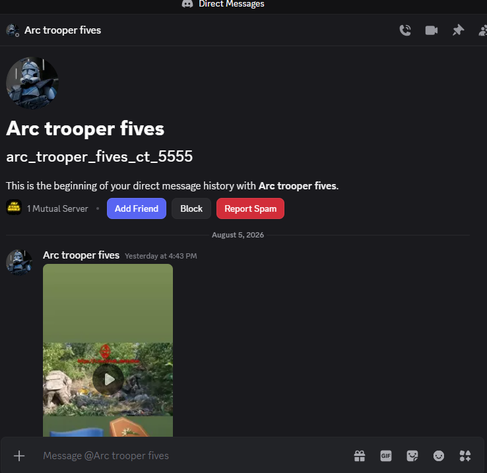Viewport: 487px width, 473px height.
Task: Click the Report Spam button
Action: click(250, 209)
